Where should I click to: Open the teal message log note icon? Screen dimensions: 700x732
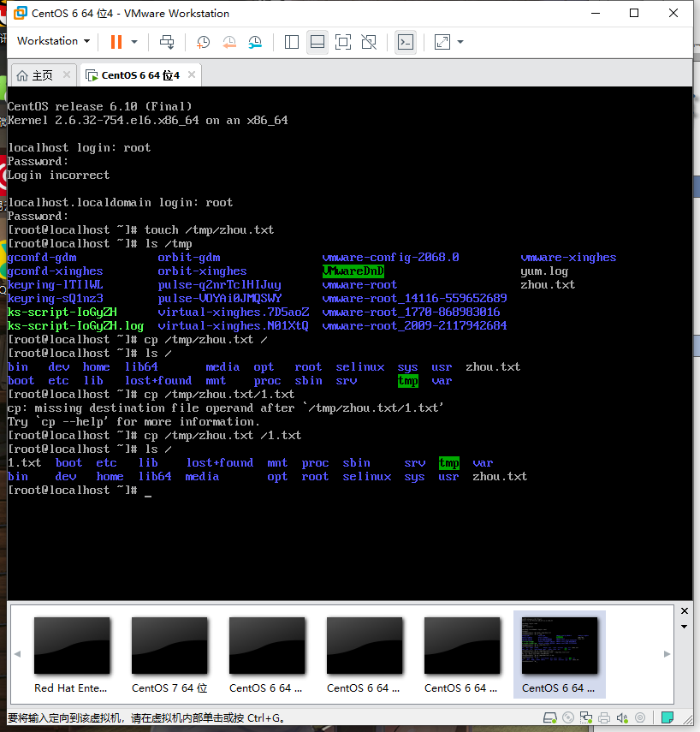[x=667, y=717]
